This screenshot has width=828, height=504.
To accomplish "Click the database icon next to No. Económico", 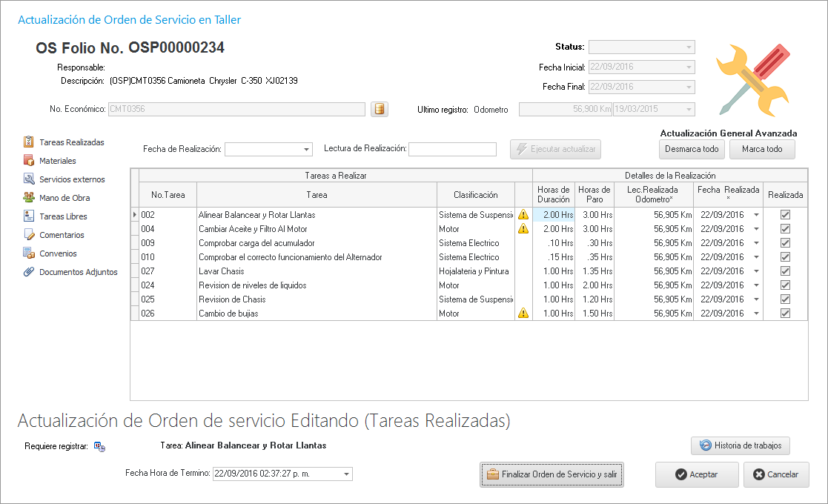I will (379, 110).
